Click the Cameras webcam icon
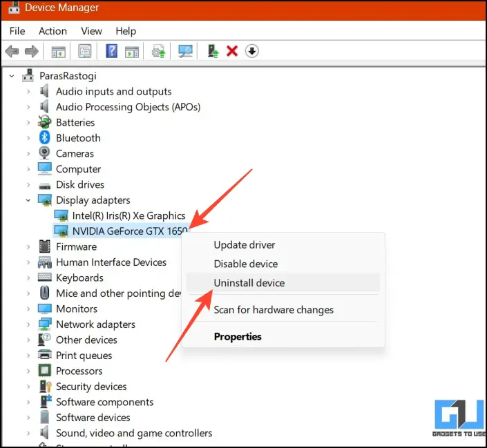Image resolution: width=487 pixels, height=448 pixels. pyautogui.click(x=45, y=153)
